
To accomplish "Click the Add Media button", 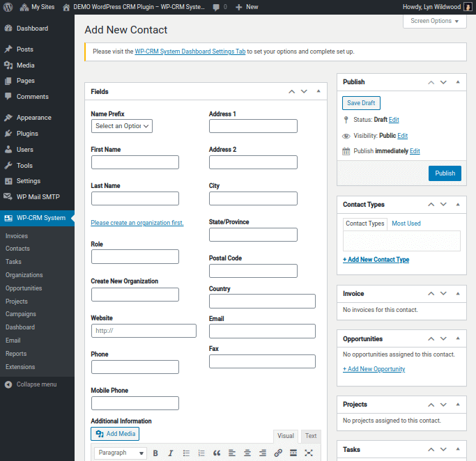I will pyautogui.click(x=115, y=434).
